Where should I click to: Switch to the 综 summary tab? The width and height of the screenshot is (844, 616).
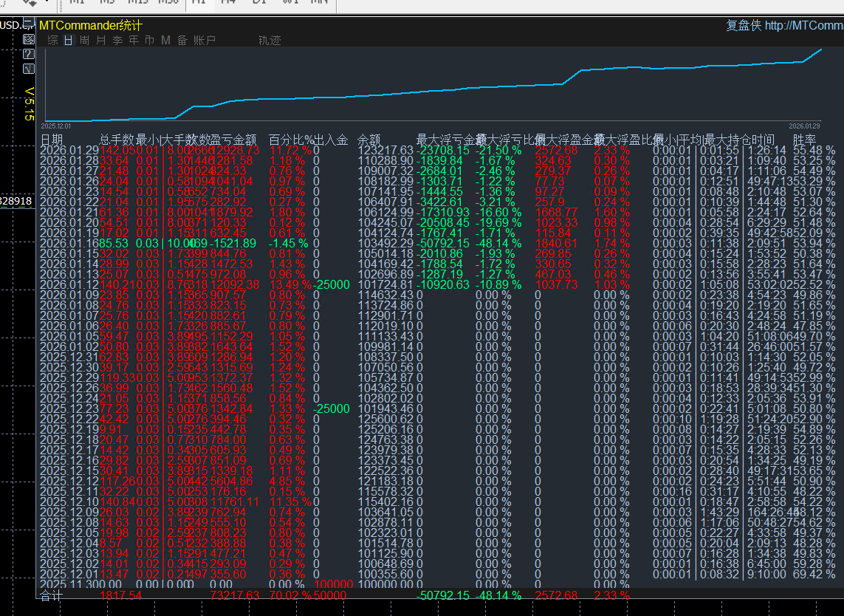tap(52, 41)
